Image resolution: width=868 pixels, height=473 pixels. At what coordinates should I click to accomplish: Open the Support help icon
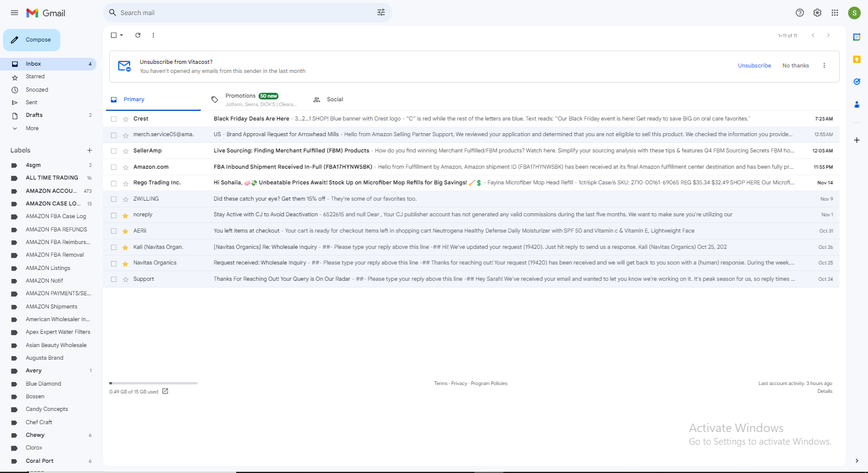[x=800, y=13]
